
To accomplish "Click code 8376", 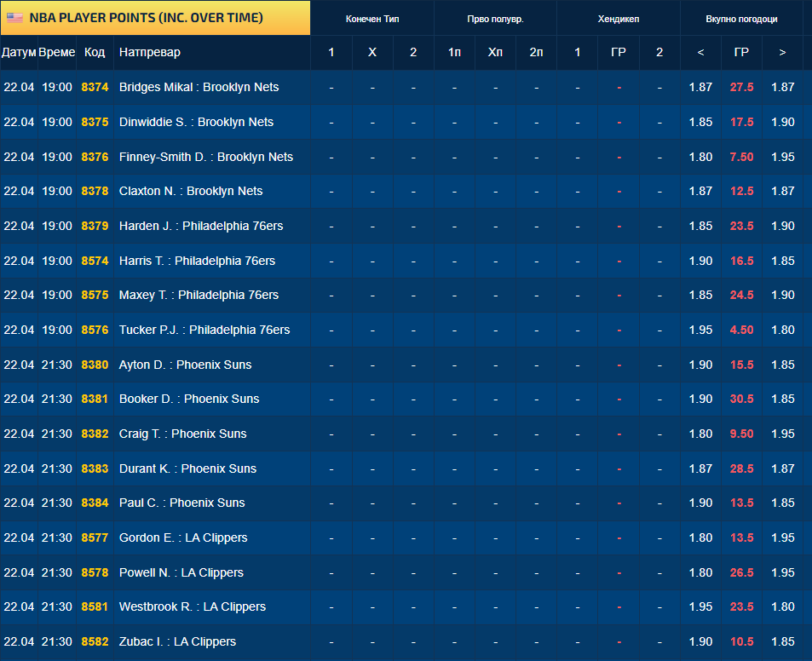I will click(95, 157).
